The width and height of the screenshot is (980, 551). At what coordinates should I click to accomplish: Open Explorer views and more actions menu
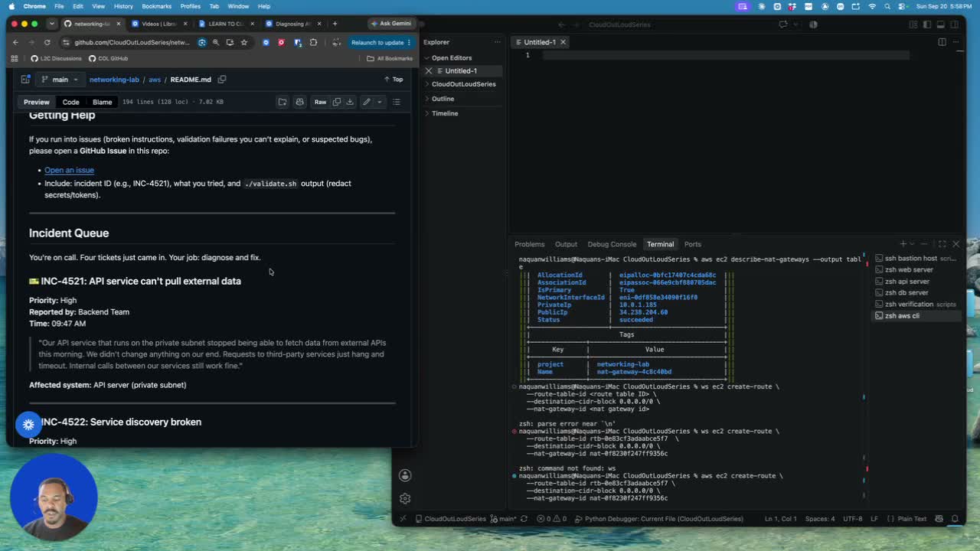click(497, 42)
